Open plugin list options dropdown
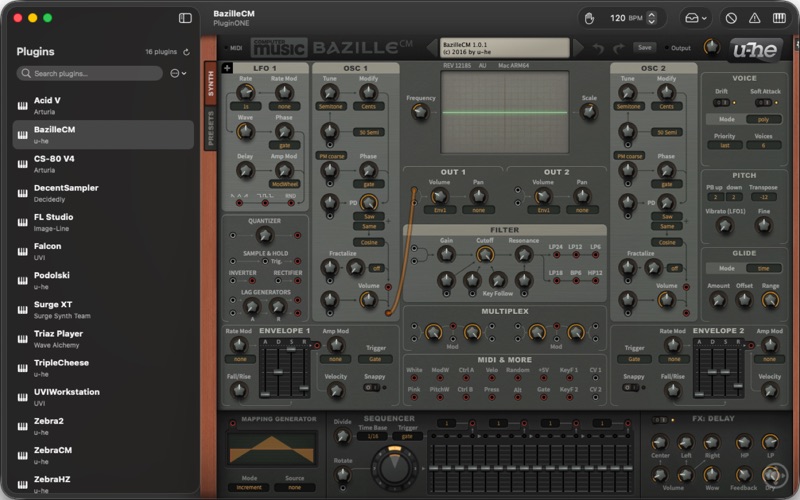 coord(178,73)
